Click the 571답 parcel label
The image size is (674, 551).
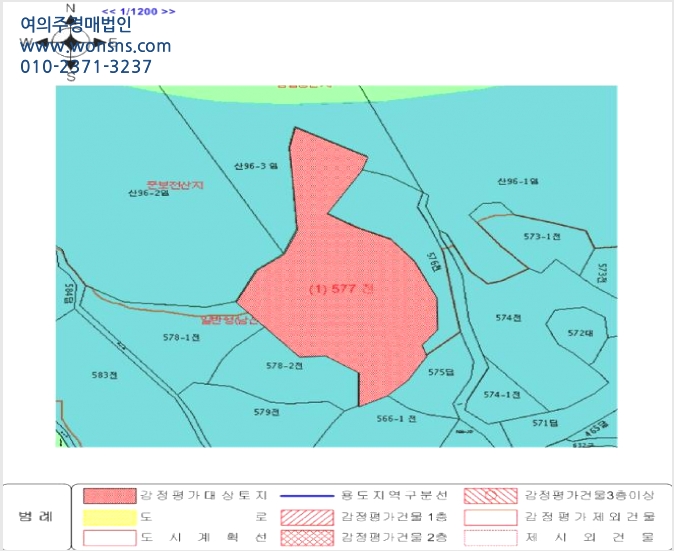click(545, 423)
